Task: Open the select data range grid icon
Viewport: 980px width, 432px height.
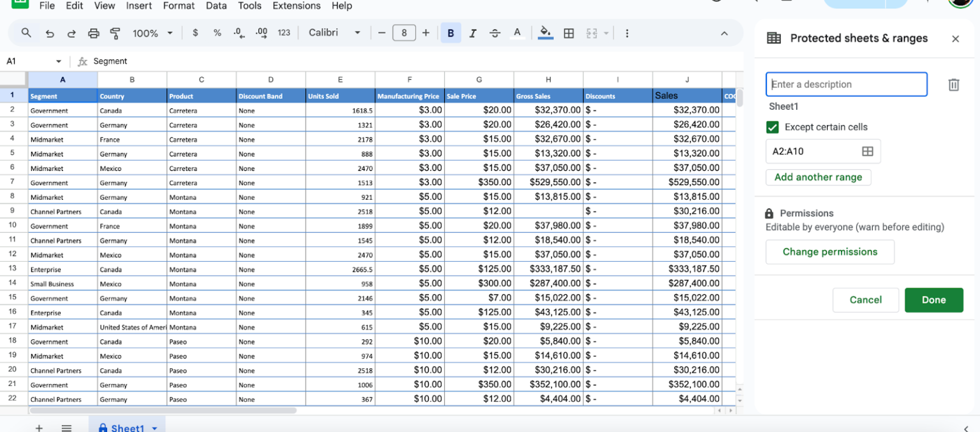Action: click(x=867, y=151)
